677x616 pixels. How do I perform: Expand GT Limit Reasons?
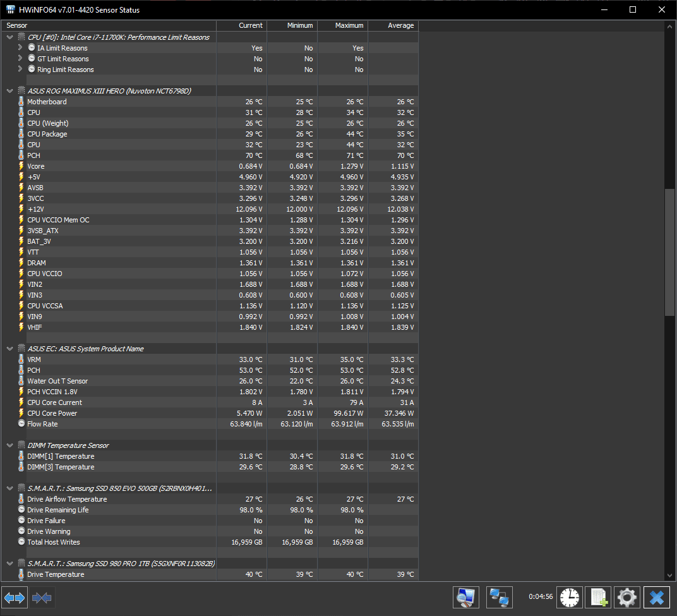[20, 57]
